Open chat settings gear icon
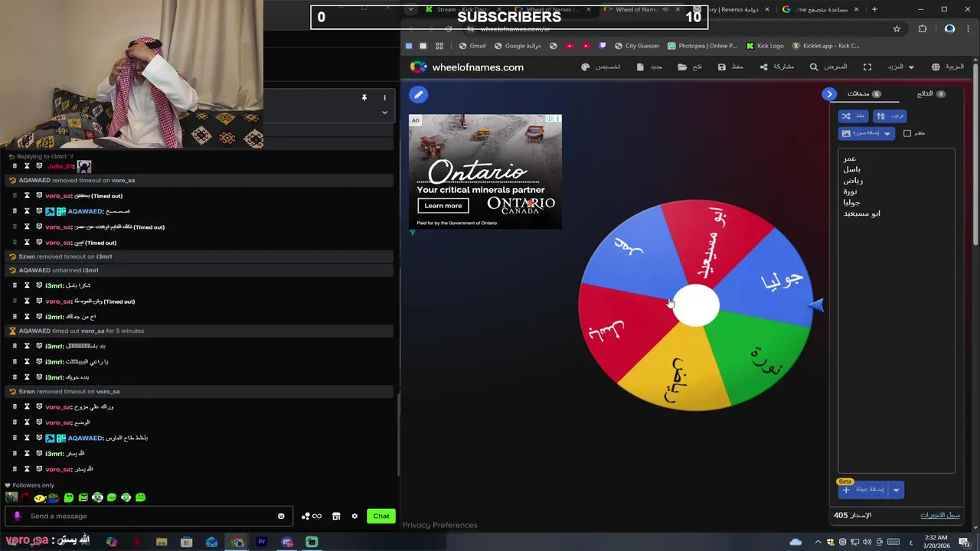Screen dimensions: 980x551 pos(354,516)
